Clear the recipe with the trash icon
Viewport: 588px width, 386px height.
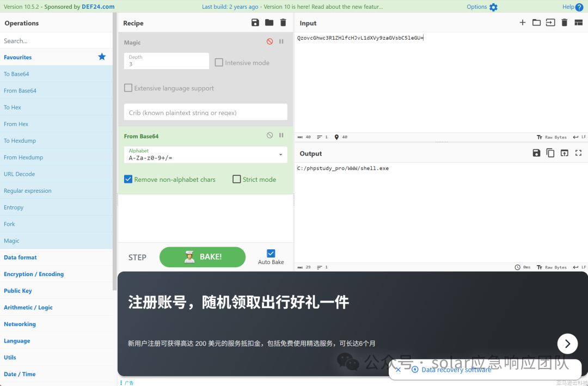[283, 22]
